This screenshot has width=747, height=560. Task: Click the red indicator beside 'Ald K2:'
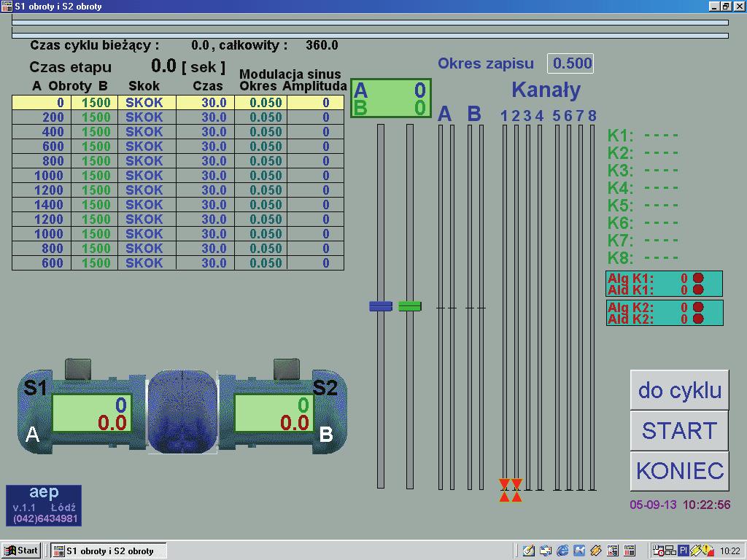[x=698, y=319]
